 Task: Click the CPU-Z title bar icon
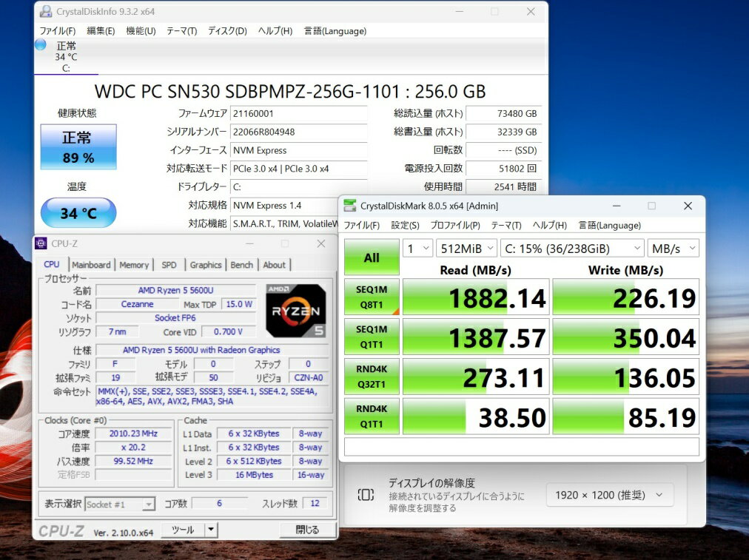(42, 243)
